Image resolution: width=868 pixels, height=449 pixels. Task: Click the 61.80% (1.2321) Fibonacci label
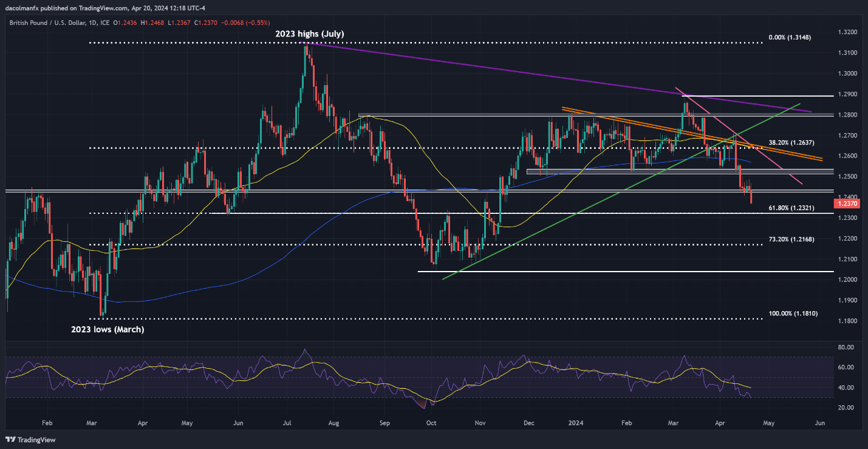point(790,208)
